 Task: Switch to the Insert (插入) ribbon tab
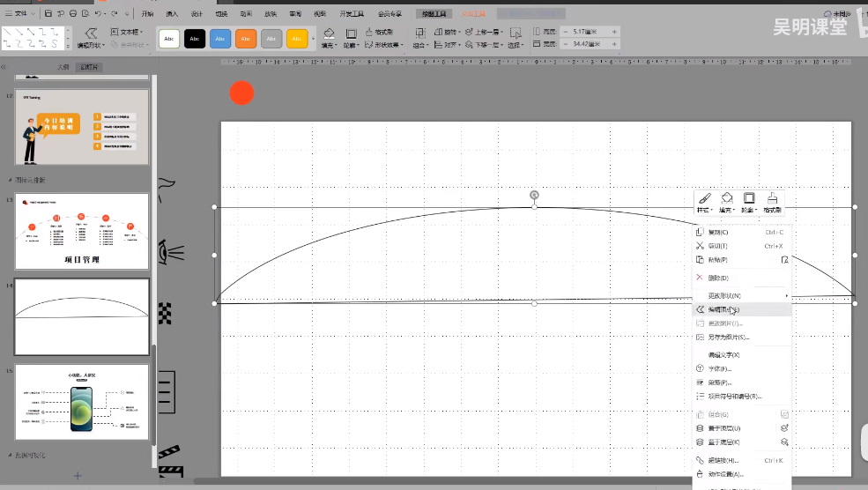pos(172,14)
